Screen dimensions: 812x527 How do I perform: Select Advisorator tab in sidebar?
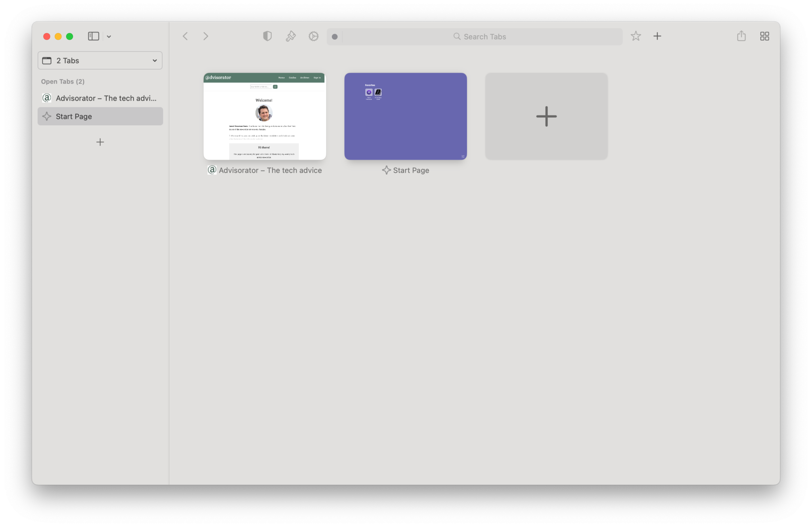[x=100, y=98]
